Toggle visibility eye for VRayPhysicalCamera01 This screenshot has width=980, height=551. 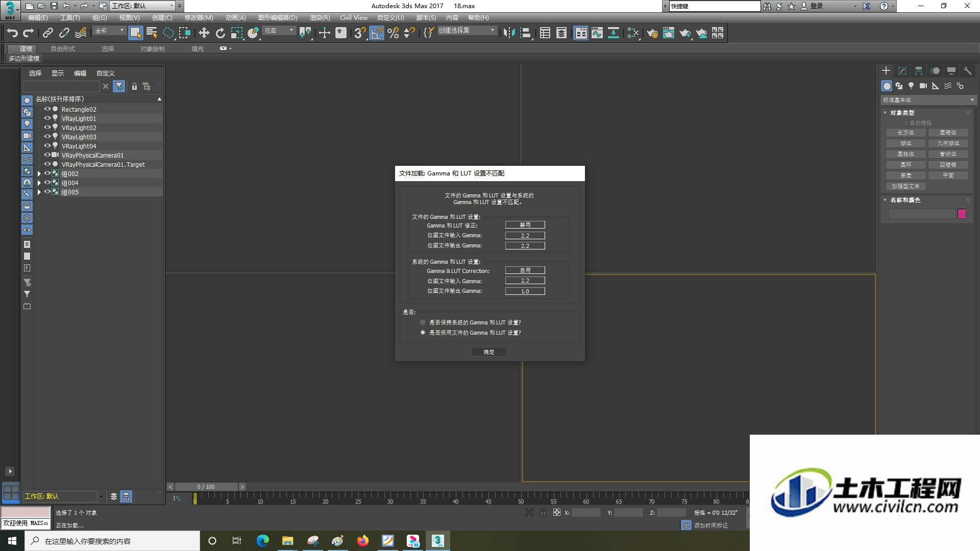tap(47, 155)
